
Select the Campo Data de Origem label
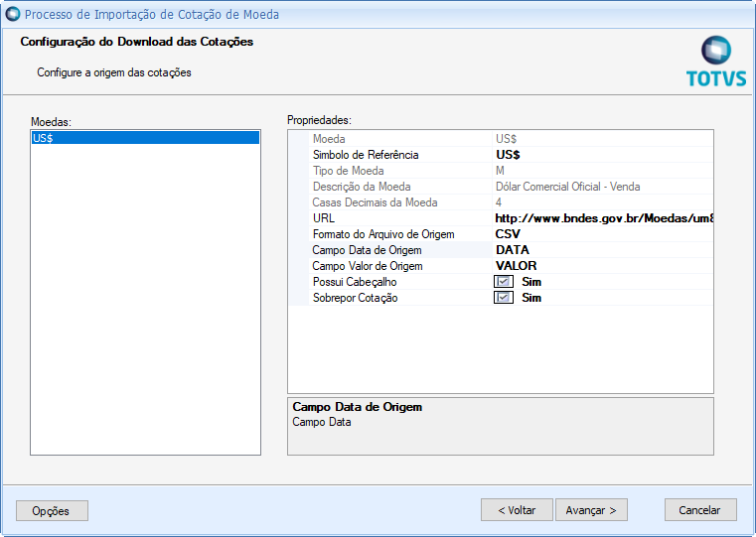367,250
